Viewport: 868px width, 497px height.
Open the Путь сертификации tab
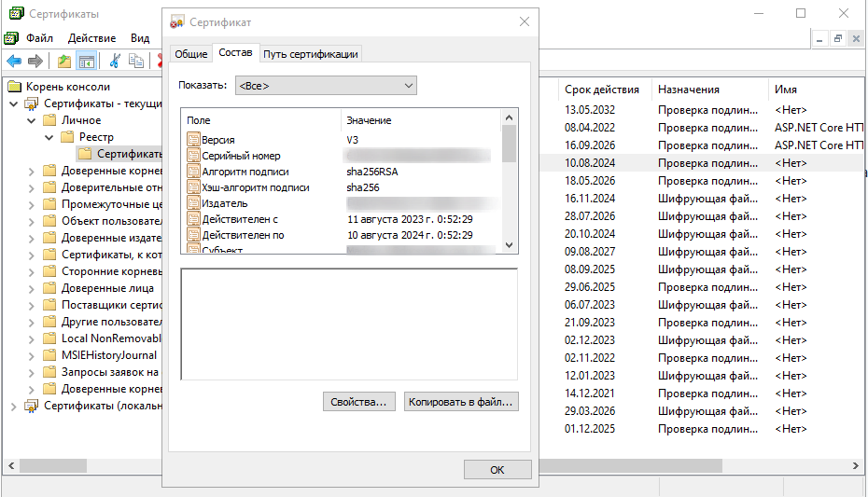[310, 54]
